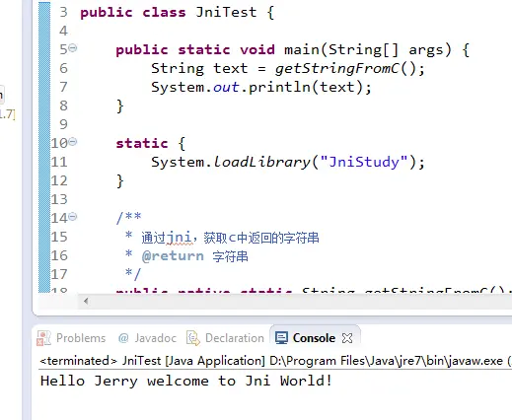The height and width of the screenshot is (420, 512).
Task: Click the Javadoc @ icon
Action: click(123, 338)
